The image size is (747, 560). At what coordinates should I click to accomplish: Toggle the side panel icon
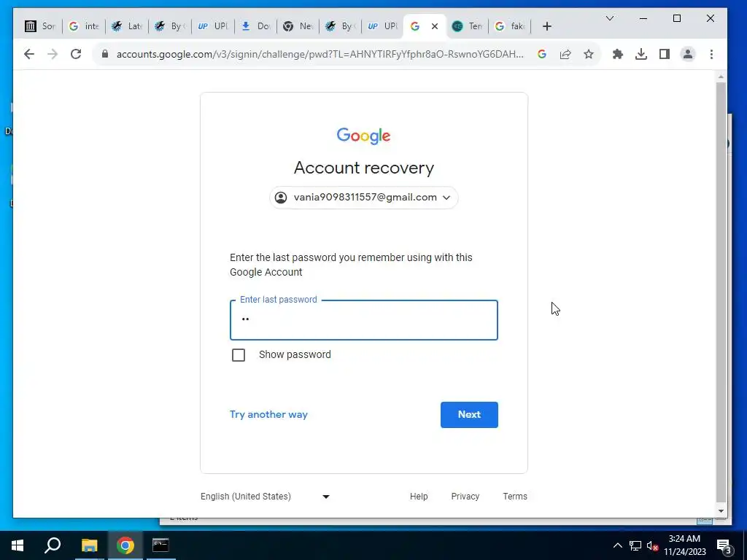[x=664, y=54]
